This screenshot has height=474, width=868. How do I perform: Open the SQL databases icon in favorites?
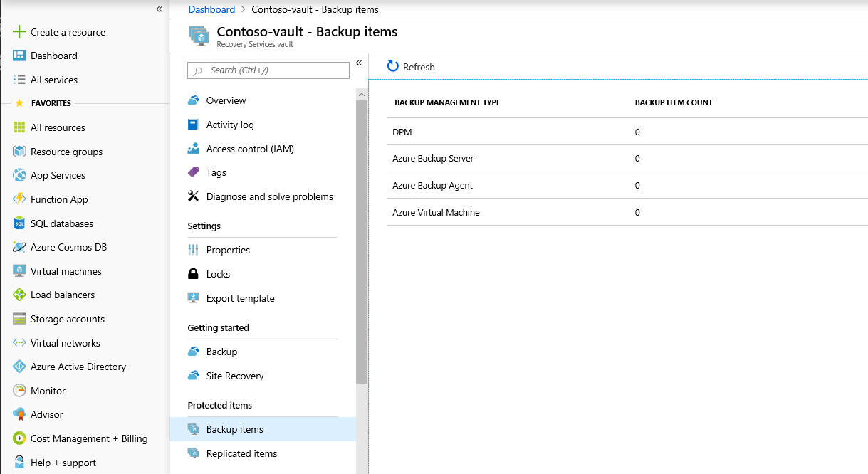click(x=19, y=223)
